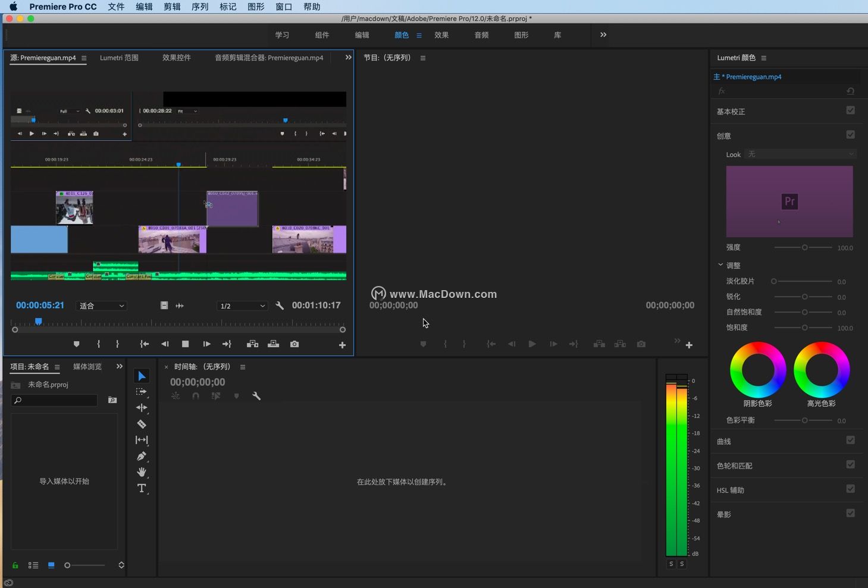The height and width of the screenshot is (588, 868).
Task: Select the Ripple Edit tool
Action: (142, 408)
